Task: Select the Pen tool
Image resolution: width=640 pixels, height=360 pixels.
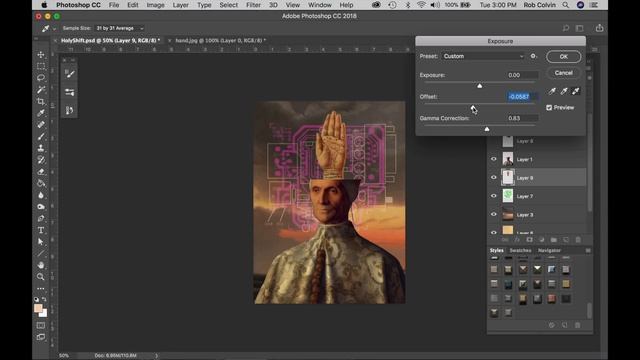Action: pyautogui.click(x=41, y=219)
